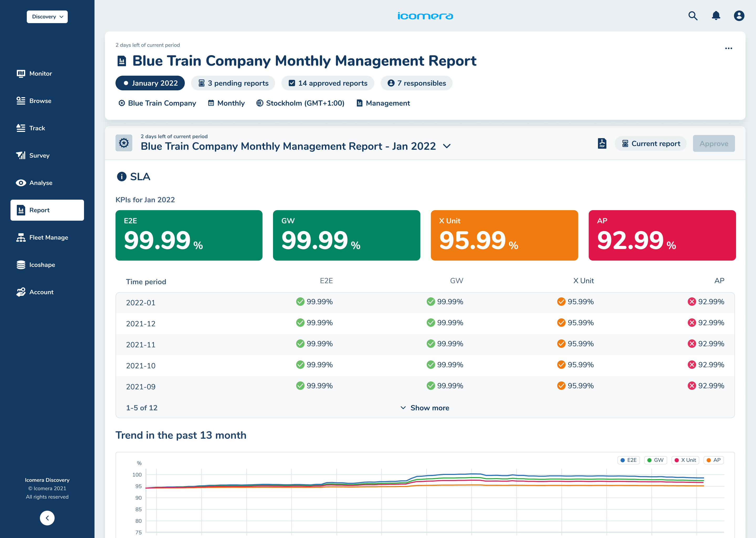Toggle the GW series in chart legend
This screenshot has width=756, height=538.
tap(655, 460)
